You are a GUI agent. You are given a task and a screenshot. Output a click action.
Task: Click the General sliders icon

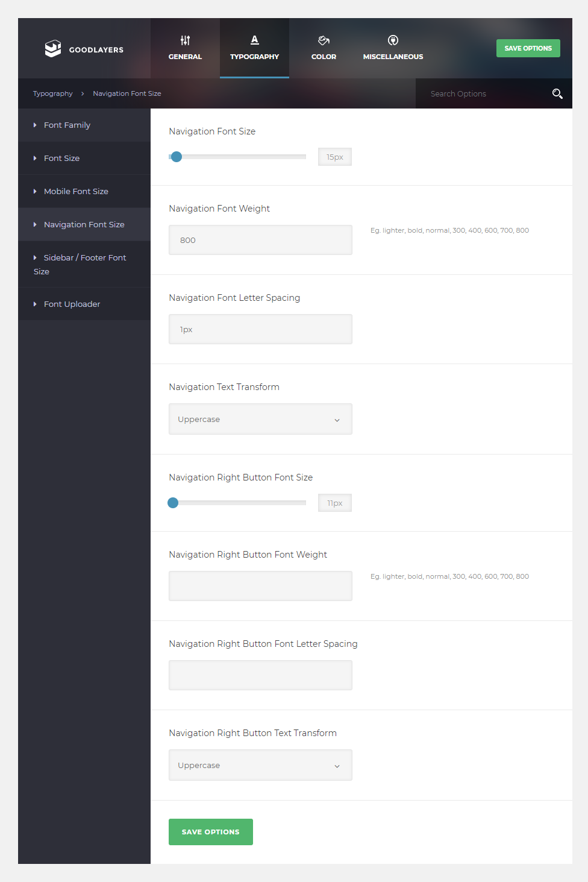(x=185, y=40)
